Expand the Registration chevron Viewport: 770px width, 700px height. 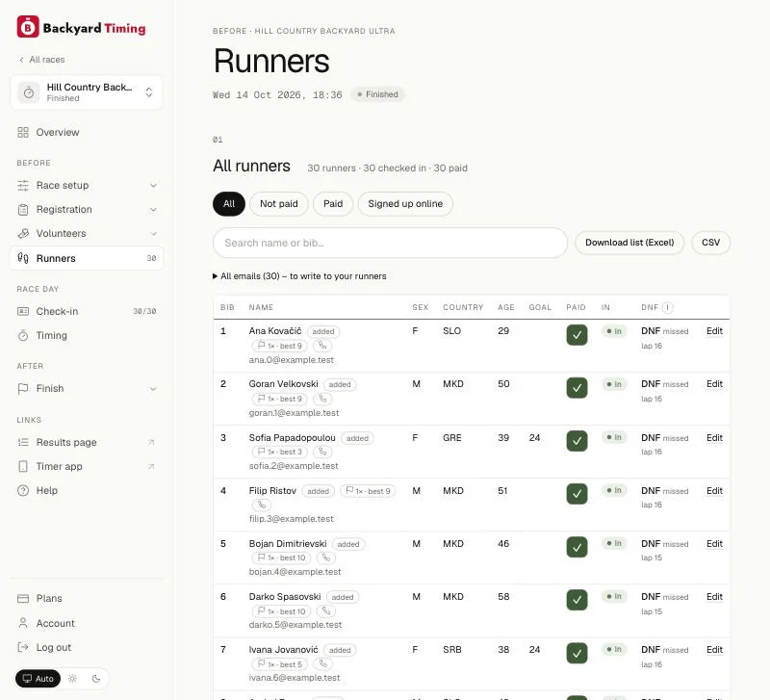[x=153, y=209]
